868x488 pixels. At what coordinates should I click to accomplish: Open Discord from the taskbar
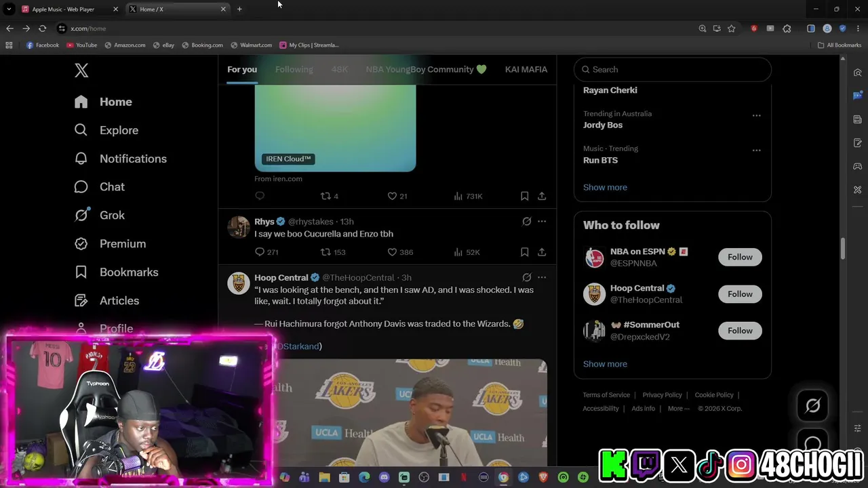pyautogui.click(x=384, y=478)
